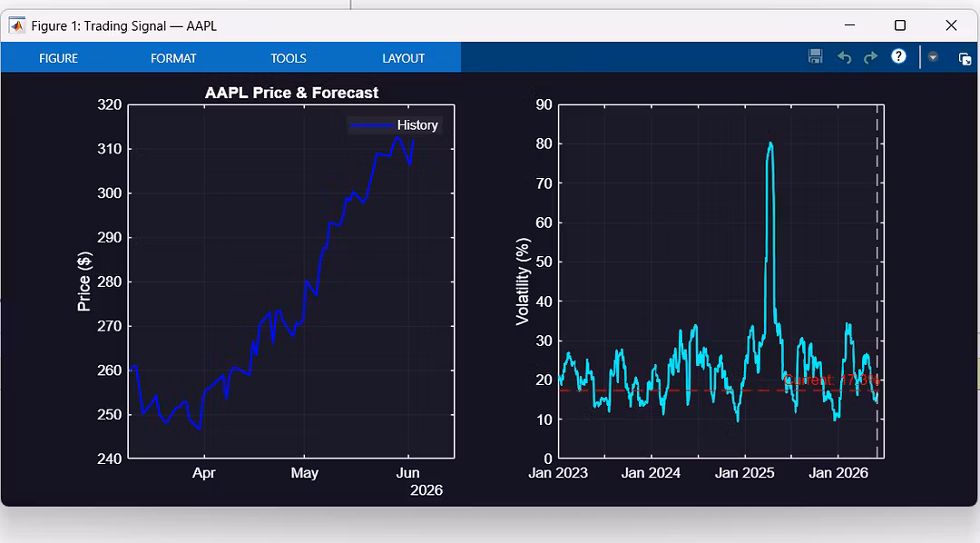The width and height of the screenshot is (980, 543).
Task: Open the FORMAT tab
Action: pyautogui.click(x=173, y=58)
